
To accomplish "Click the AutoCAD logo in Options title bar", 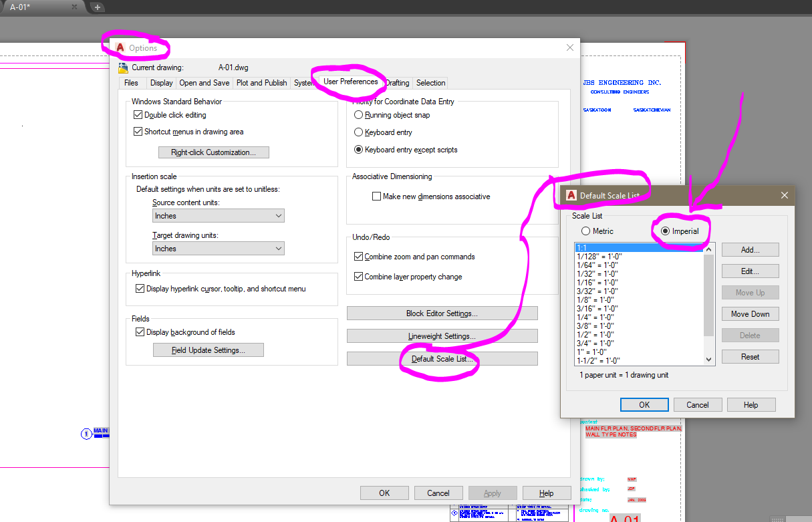I will click(120, 48).
